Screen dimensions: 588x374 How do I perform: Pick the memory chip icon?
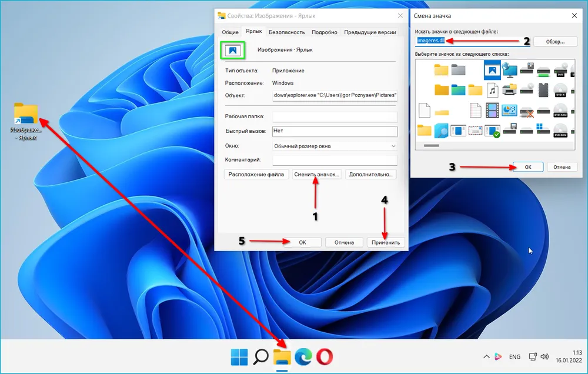tap(543, 90)
